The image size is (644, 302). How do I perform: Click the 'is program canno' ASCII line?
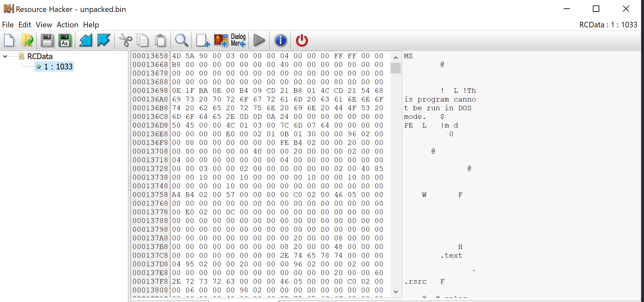(x=440, y=99)
